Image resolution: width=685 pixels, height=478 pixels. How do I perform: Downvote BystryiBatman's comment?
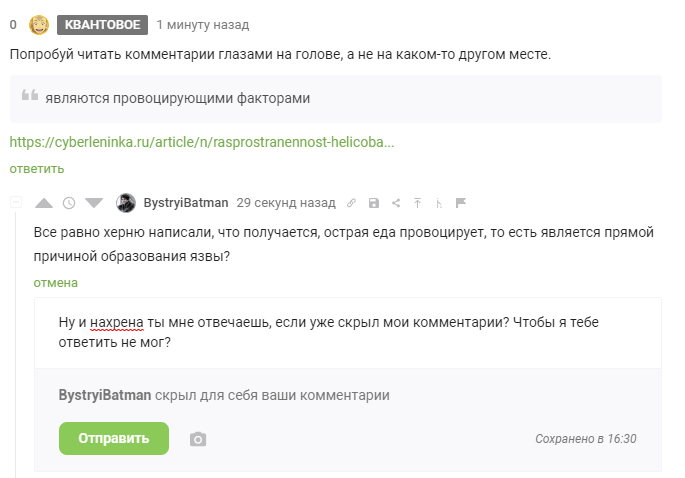click(94, 203)
